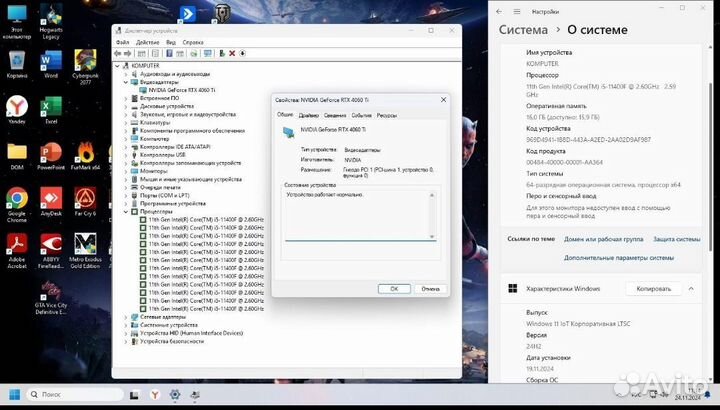Launch FurMark x64 from the desktop
Image resolution: width=720 pixels, height=410 pixels.
(86, 154)
